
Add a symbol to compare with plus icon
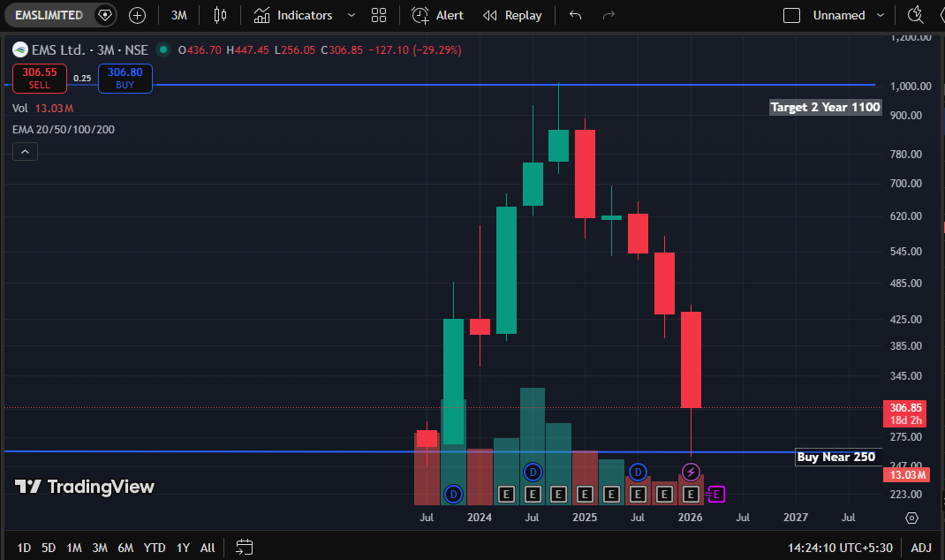138,15
